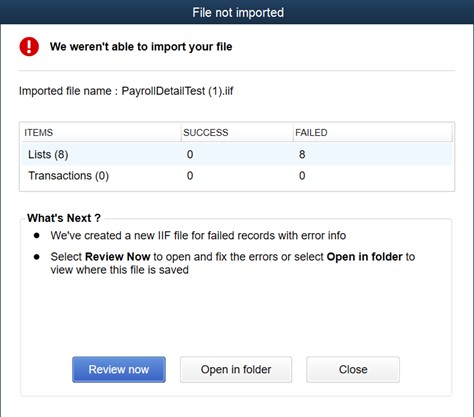
Task: Click the Transactions success count 0
Action: point(190,176)
